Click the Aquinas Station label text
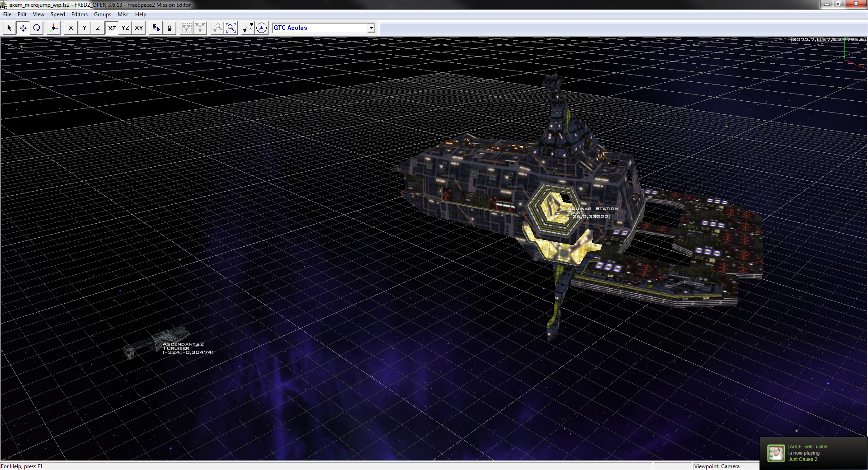This screenshot has width=868, height=470. (593, 209)
